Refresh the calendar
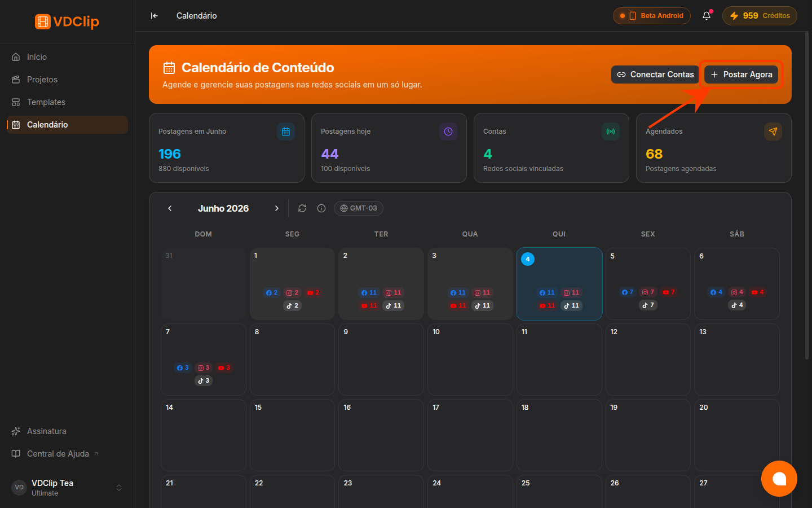This screenshot has height=508, width=812. (302, 208)
